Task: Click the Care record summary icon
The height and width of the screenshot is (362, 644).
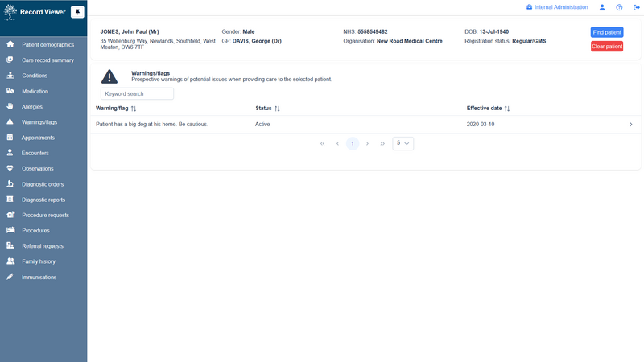Action: pos(10,60)
